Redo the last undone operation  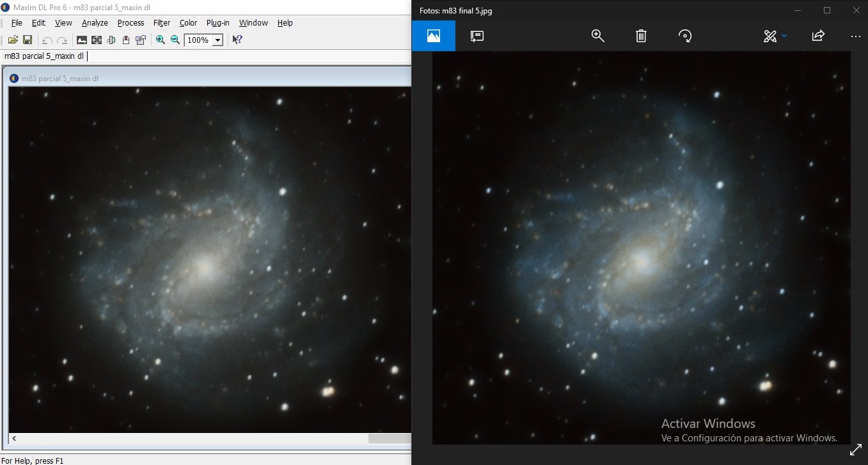(62, 40)
